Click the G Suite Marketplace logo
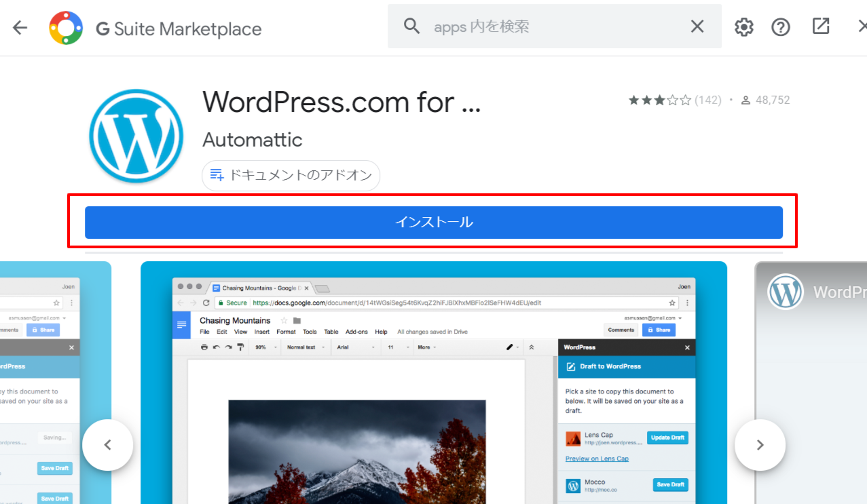867x504 pixels. click(x=66, y=28)
